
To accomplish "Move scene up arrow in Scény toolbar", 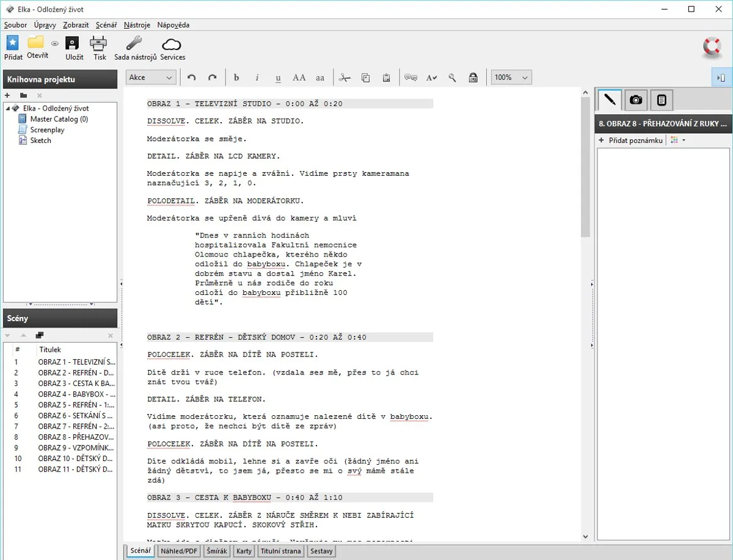I will [23, 335].
